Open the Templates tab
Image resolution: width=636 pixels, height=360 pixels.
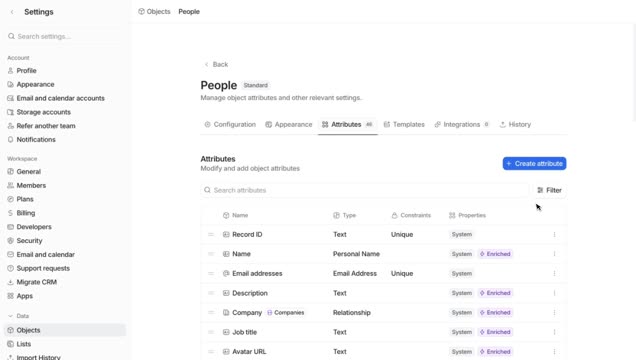click(x=404, y=124)
